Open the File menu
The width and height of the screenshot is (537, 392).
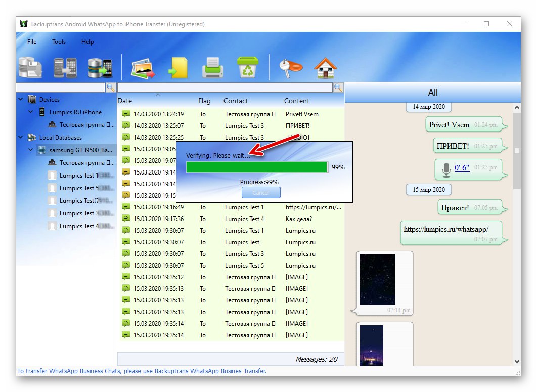32,42
